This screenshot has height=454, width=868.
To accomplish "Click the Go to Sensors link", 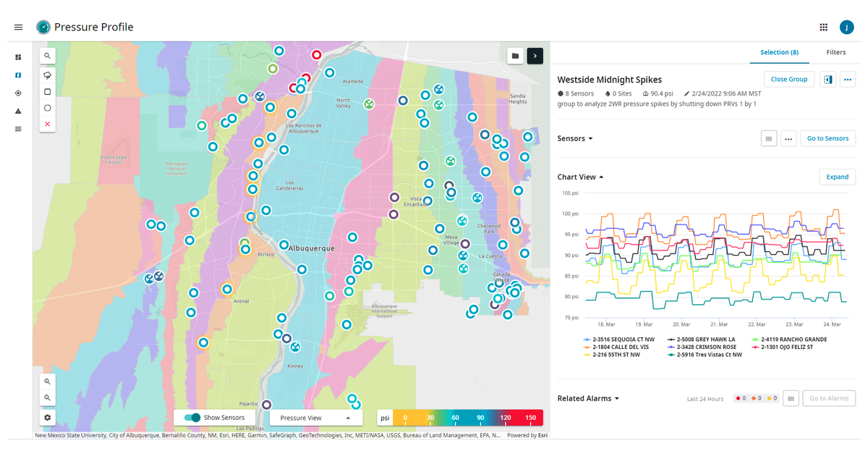I will 827,138.
